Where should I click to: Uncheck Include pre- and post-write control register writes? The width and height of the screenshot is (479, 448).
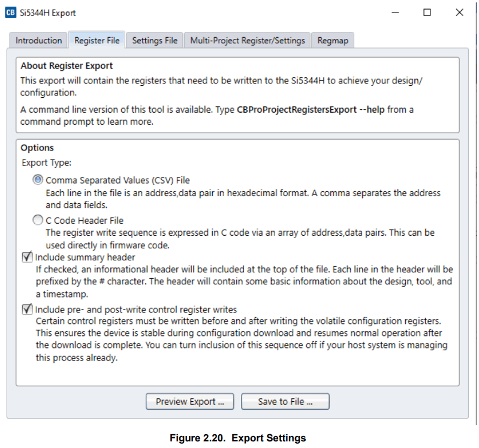tap(27, 309)
